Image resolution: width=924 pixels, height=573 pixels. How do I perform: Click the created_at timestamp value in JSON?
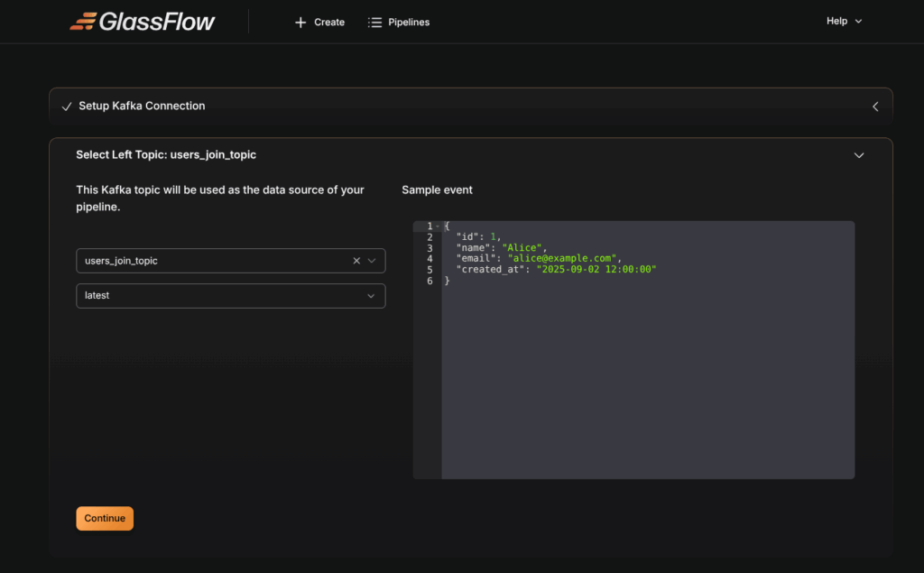596,270
